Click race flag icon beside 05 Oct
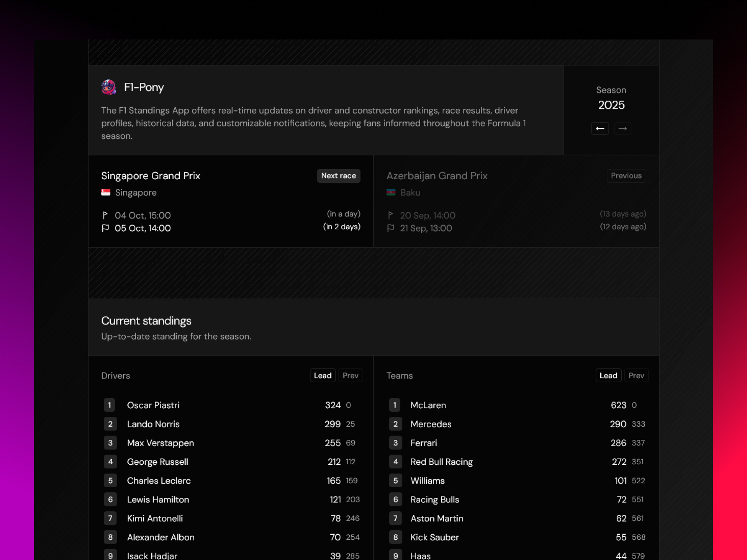747x560 pixels. click(x=105, y=228)
